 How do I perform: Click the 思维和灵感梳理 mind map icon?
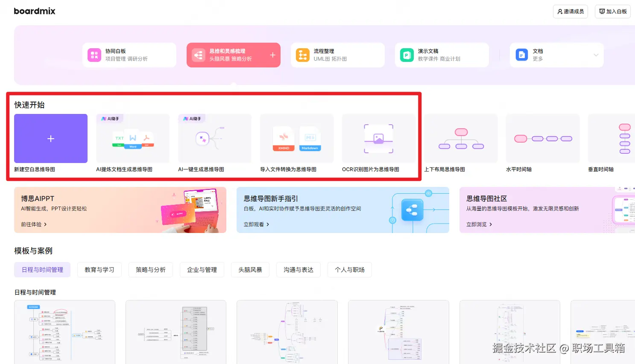[x=199, y=55]
